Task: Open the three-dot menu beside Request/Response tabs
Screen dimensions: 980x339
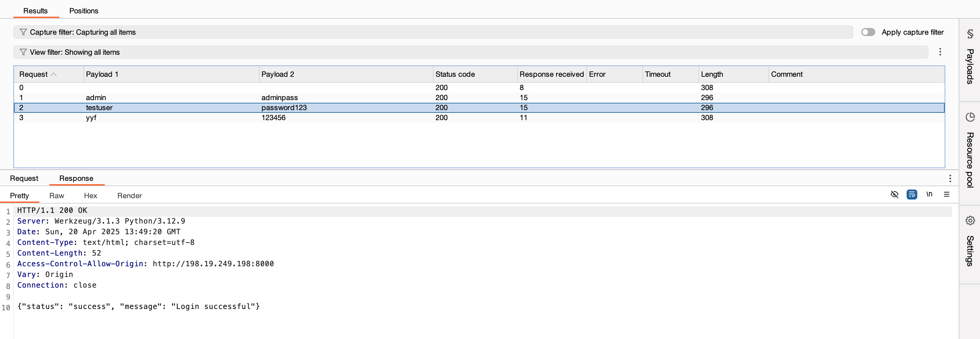Action: [x=950, y=179]
